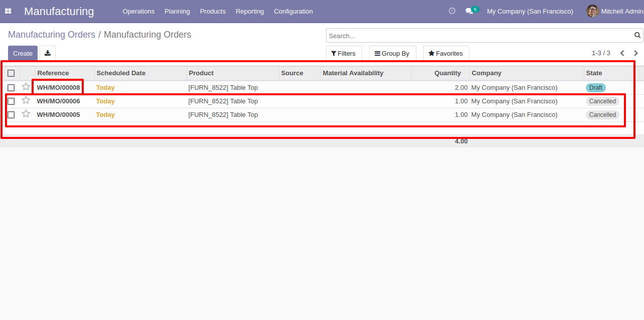The height and width of the screenshot is (320, 644).
Task: Open the My Company (San Francisco) switcher
Action: [x=530, y=11]
